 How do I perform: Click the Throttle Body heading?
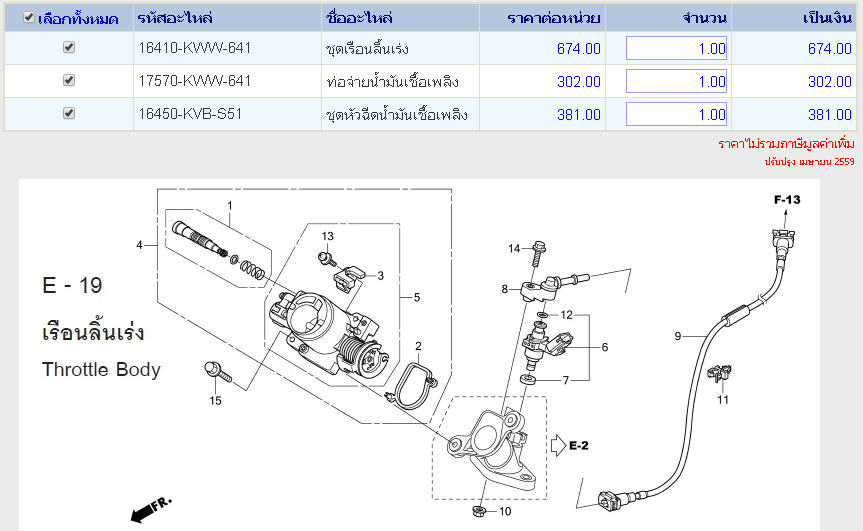click(x=101, y=369)
